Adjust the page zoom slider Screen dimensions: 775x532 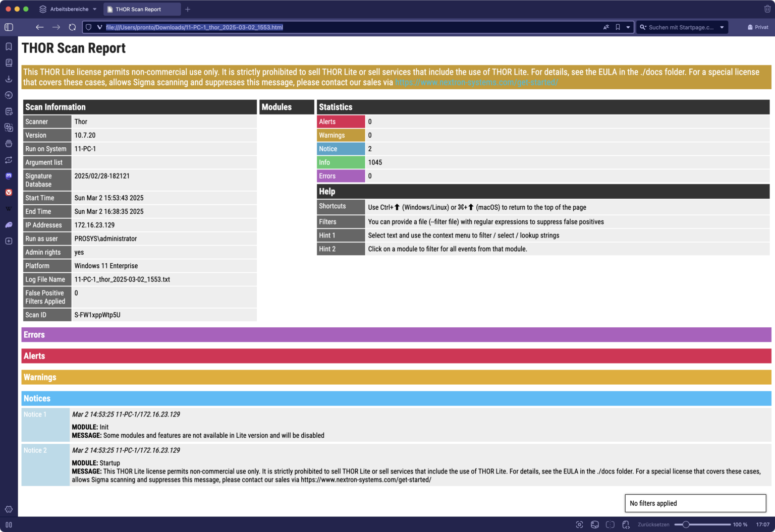702,524
